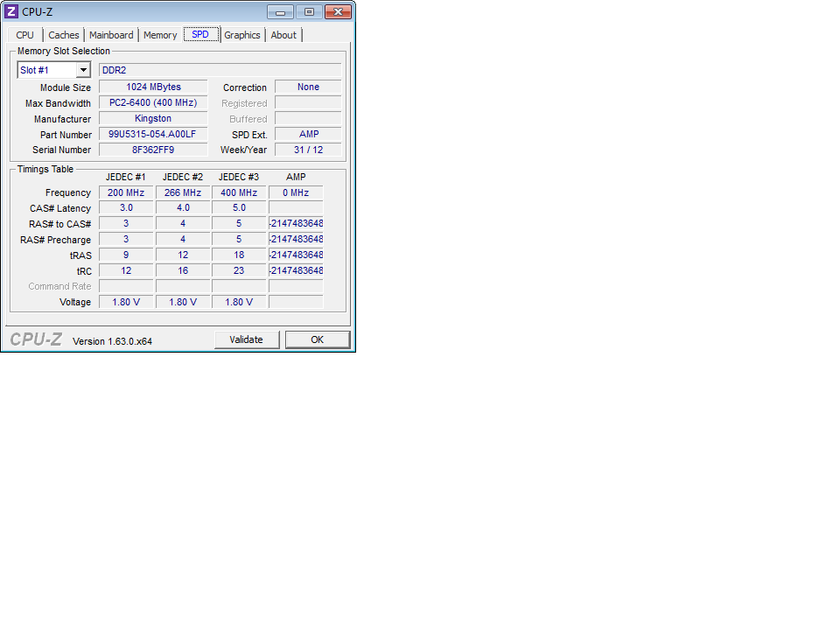Click the DDR2 memory type field

[220, 70]
